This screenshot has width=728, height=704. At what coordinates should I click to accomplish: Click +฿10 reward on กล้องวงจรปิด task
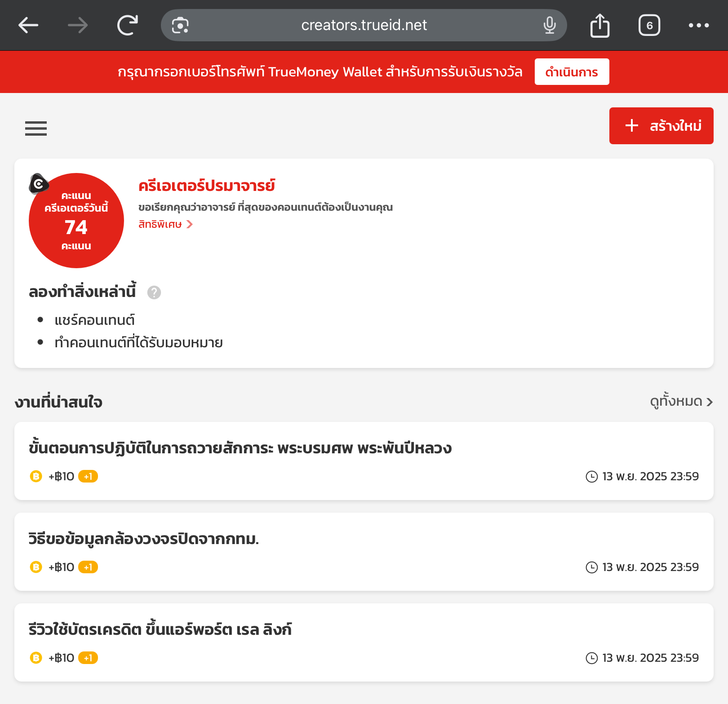(x=61, y=567)
